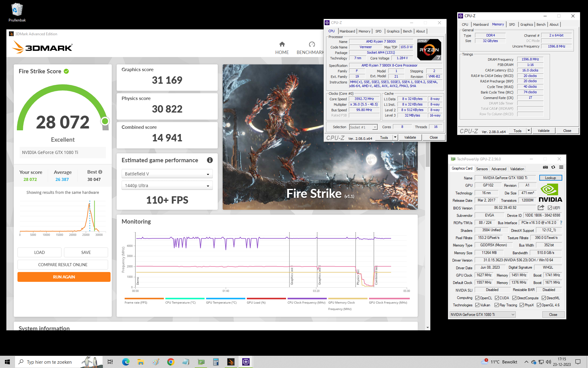This screenshot has height=368, width=588.
Task: Click the Frame rate (FPS) legend color bar
Action: (144, 298)
